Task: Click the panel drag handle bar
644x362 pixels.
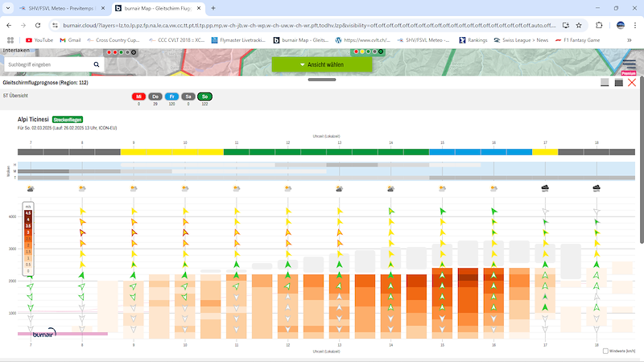Action: (x=322, y=80)
